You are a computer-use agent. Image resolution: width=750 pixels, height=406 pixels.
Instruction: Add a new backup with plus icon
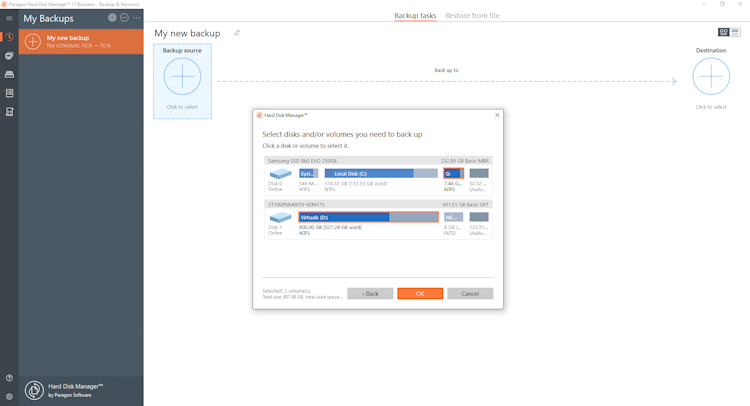(x=112, y=18)
